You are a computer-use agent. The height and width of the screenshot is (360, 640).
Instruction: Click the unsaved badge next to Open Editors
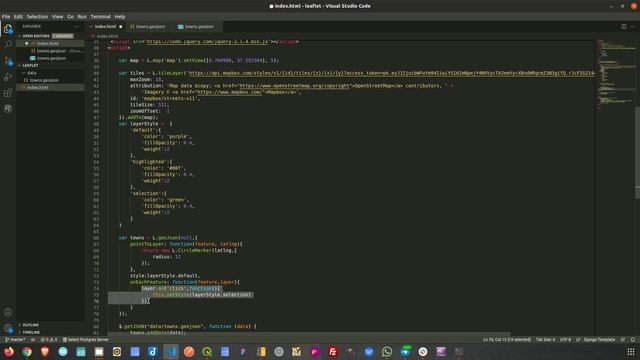[63, 36]
